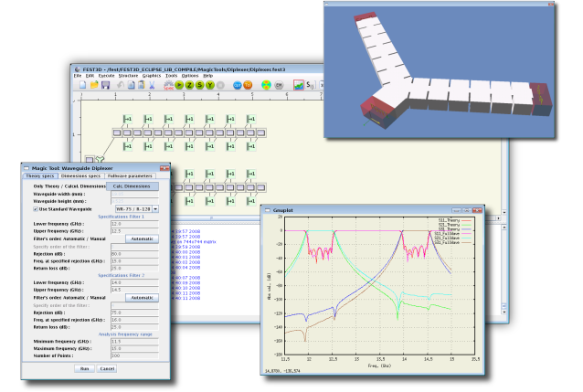Viewport: 583px width, 392px height.
Task: Click Automatic button under Specifications Filter 1
Action: [x=142, y=238]
